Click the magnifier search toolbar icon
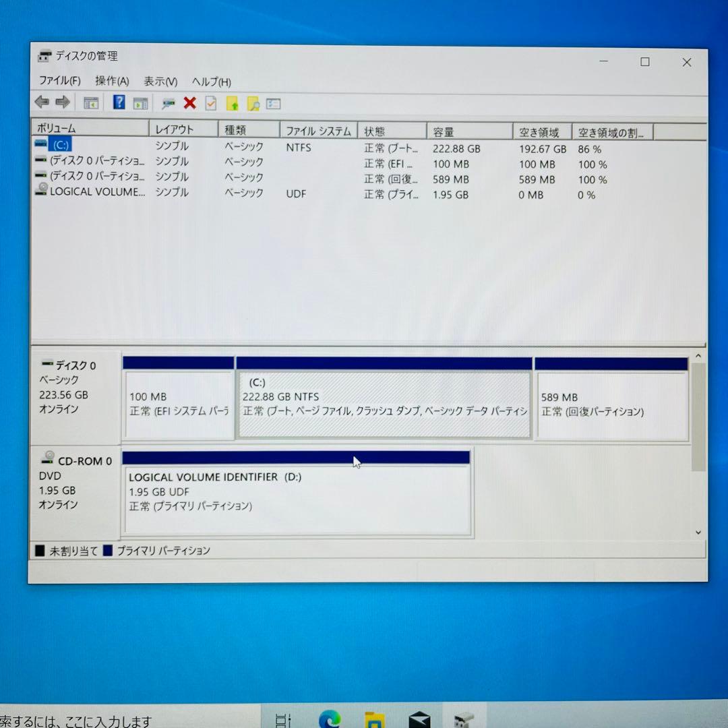The image size is (728, 728). (x=254, y=102)
